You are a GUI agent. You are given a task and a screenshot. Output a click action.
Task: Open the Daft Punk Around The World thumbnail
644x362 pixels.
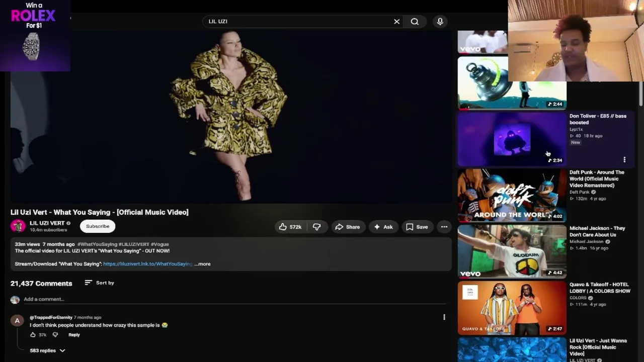tap(512, 196)
